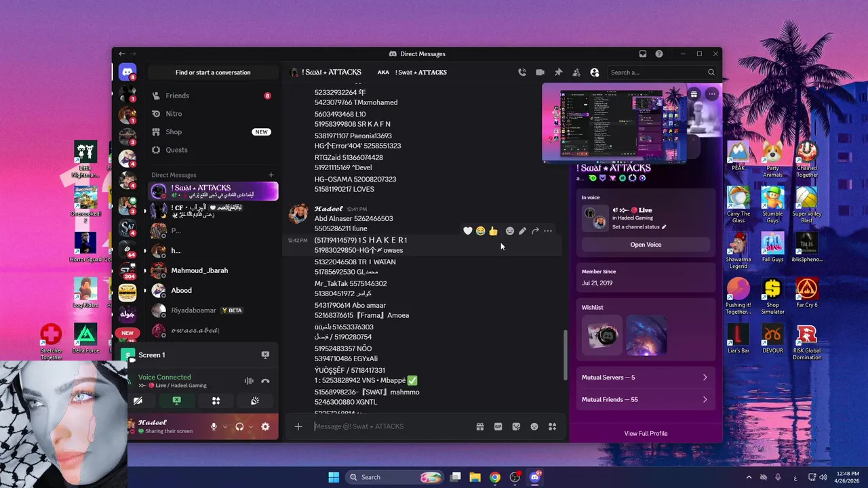Forward the hovered message

point(535,231)
